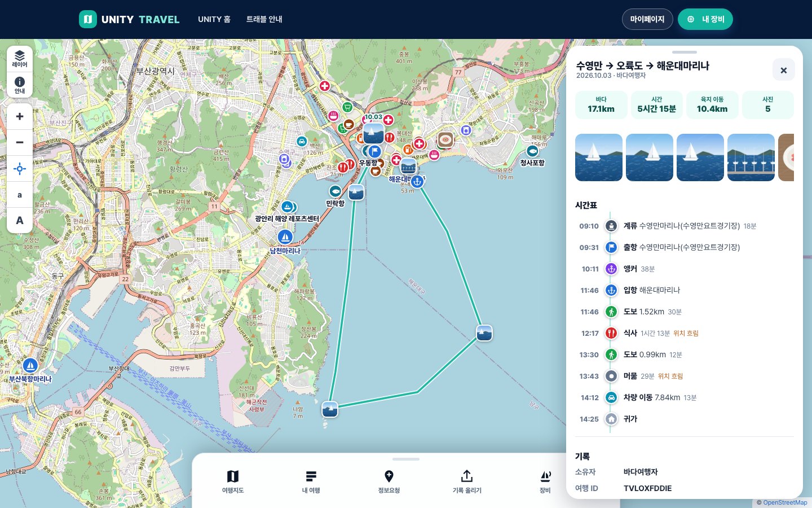Switch to the 여행지도 tab
This screenshot has height=508, width=812.
(x=233, y=481)
